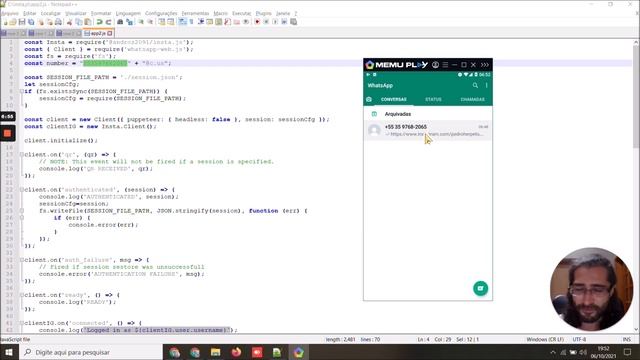Toggle Word Wrap in Notepad++ toolbar
Screen dimensions: 640x360
pyautogui.click(x=182, y=22)
